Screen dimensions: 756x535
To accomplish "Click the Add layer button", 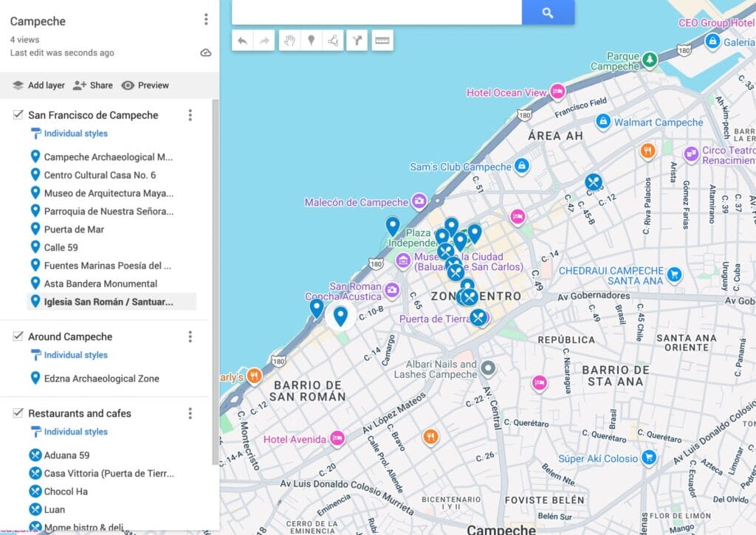I will coord(38,85).
